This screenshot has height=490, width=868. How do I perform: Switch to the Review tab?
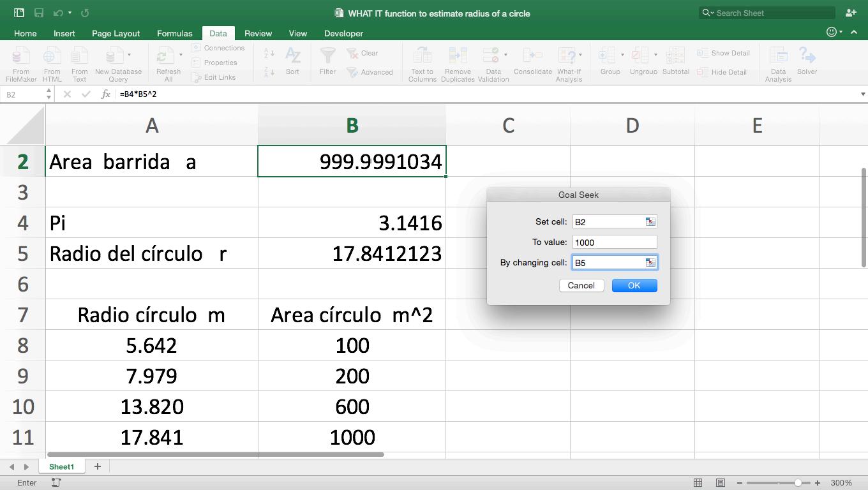[x=258, y=33]
